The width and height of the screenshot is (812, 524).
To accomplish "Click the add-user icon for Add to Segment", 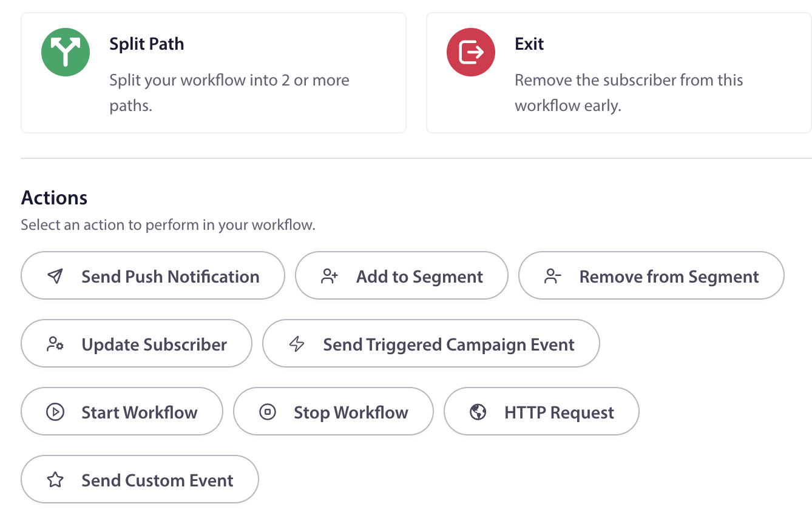I will click(330, 277).
